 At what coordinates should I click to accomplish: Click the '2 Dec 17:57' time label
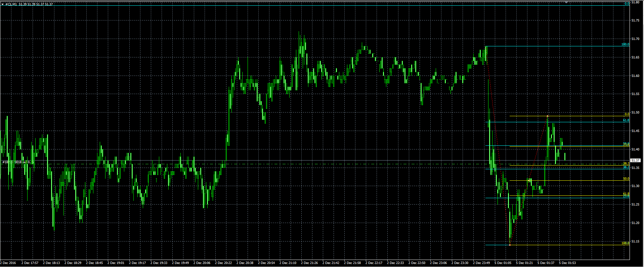(30, 263)
